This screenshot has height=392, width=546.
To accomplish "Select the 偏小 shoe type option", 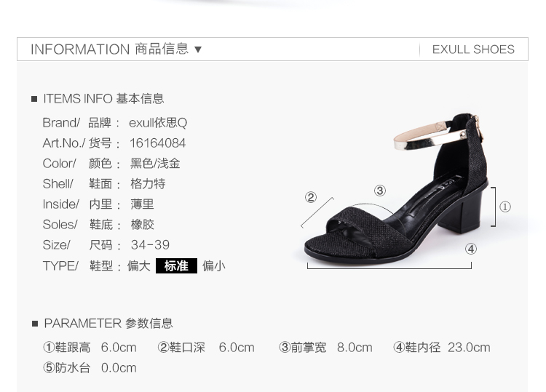I will point(214,265).
